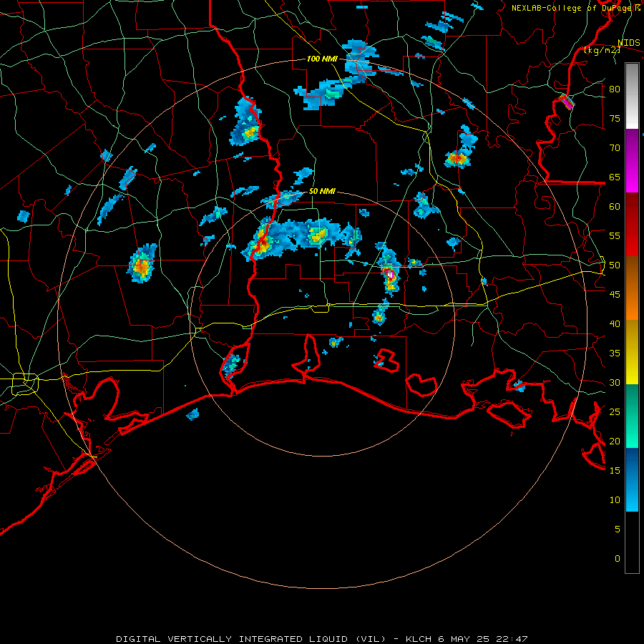Select the 100 NMI range ring label

(x=322, y=59)
